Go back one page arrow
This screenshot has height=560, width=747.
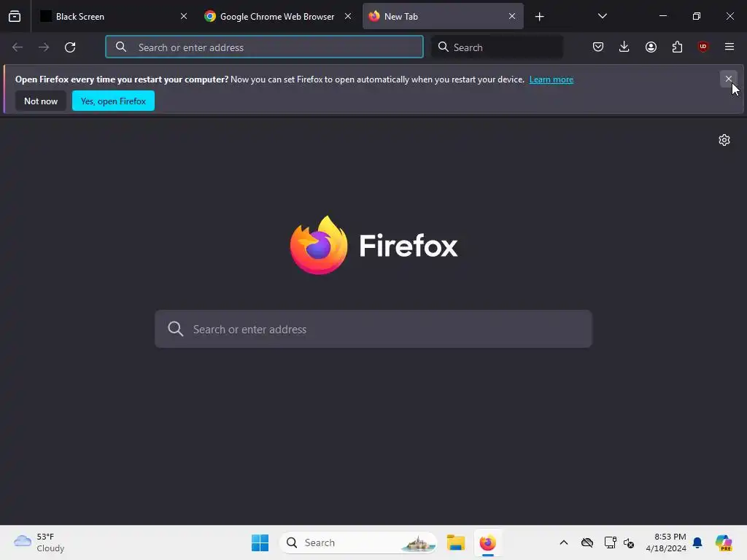18,47
